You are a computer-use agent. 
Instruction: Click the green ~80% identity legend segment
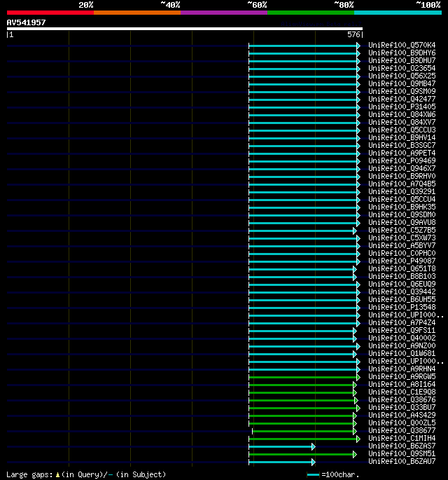311,13
